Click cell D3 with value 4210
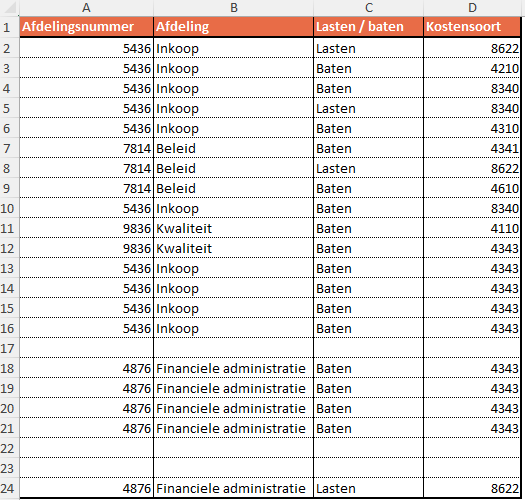Screen dimensions: 525x500 point(472,68)
